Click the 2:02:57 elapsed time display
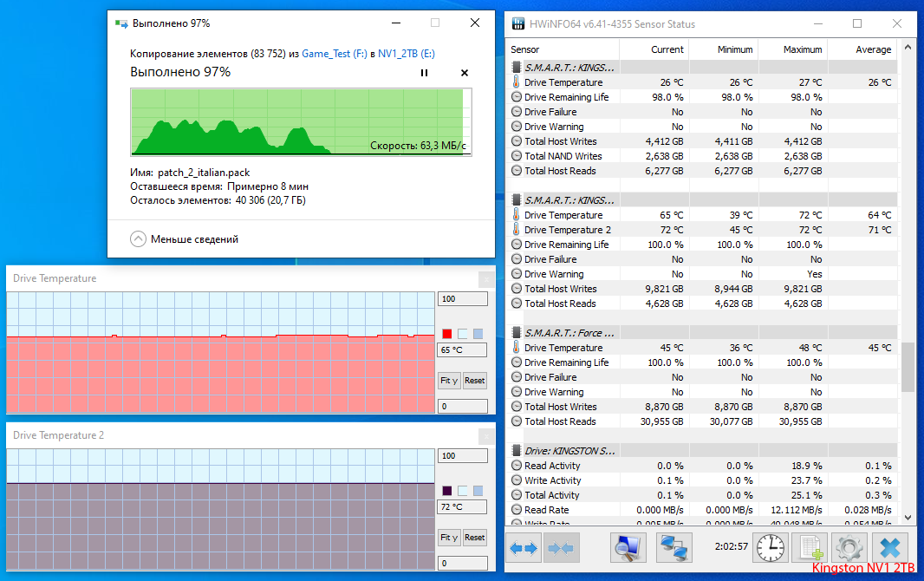 pyautogui.click(x=732, y=547)
